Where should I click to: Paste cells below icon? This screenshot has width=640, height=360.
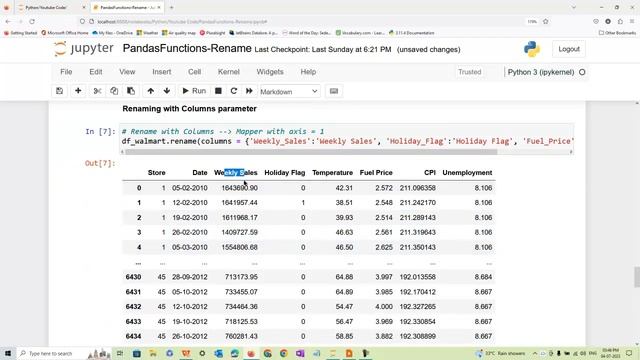(131, 91)
